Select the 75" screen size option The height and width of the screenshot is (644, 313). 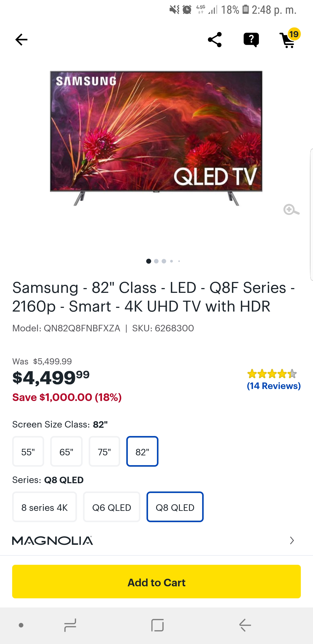[x=104, y=451]
